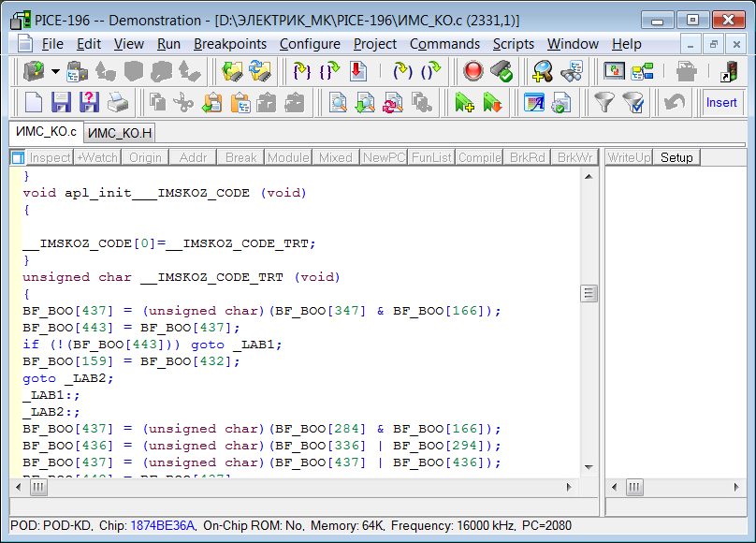Click the step-into braces arrow icon
The width and height of the screenshot is (756, 543).
tap(301, 70)
